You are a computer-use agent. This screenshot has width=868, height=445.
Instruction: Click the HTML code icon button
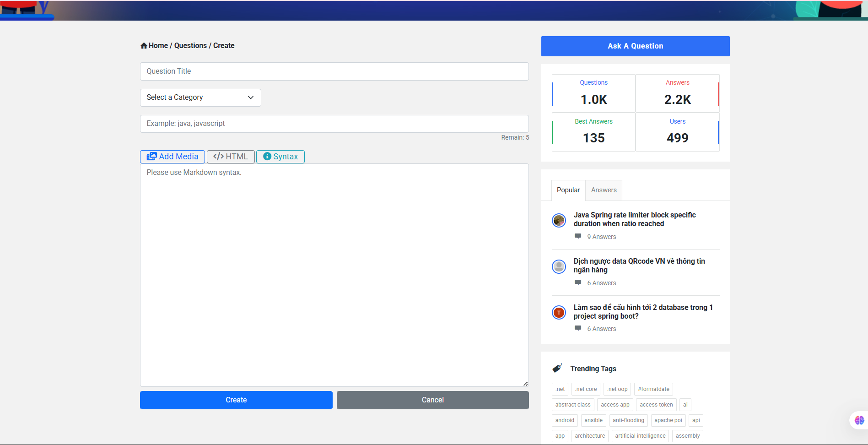coord(231,157)
